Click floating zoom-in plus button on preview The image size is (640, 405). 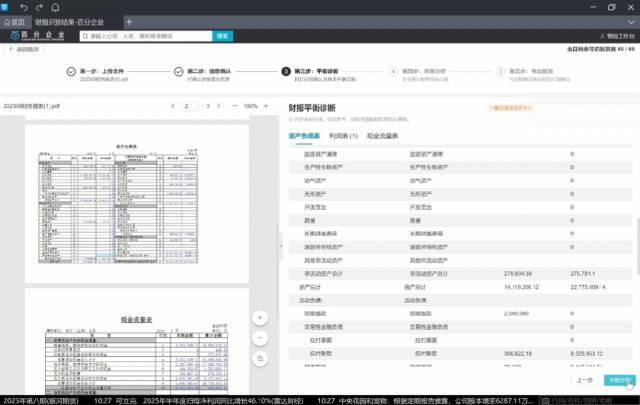click(259, 317)
